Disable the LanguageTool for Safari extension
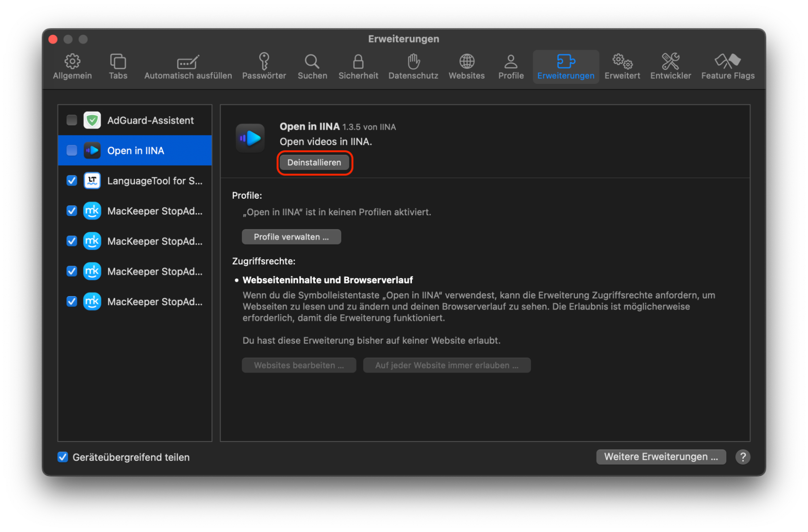The width and height of the screenshot is (808, 532). [72, 181]
